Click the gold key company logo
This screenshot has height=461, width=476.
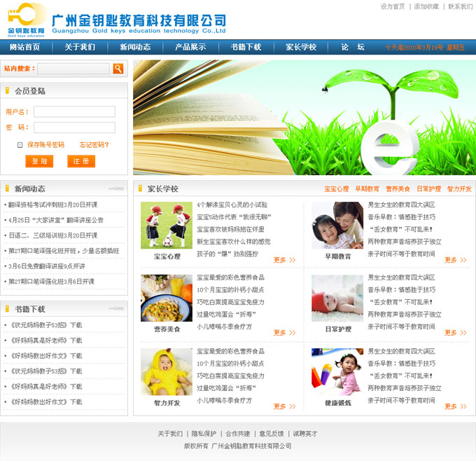[x=27, y=18]
